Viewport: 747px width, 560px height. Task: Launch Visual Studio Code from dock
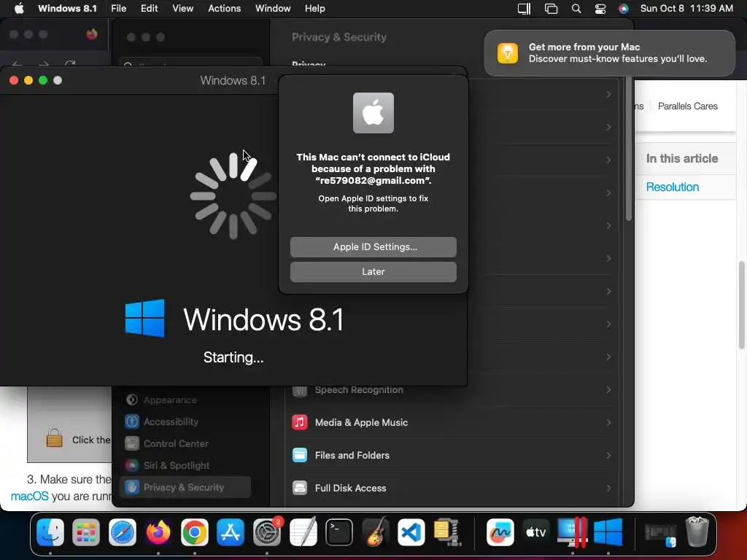[x=411, y=532]
